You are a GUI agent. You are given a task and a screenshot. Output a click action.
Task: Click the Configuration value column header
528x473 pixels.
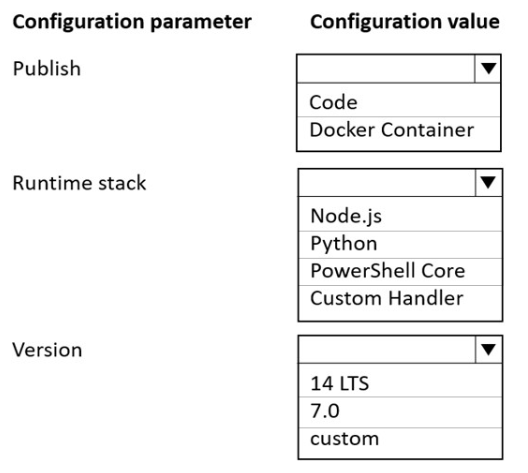pyautogui.click(x=405, y=22)
